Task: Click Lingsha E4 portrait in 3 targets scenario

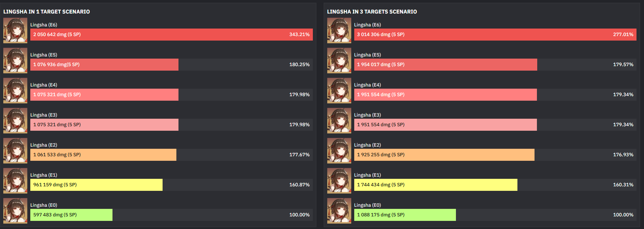Action: pos(339,91)
